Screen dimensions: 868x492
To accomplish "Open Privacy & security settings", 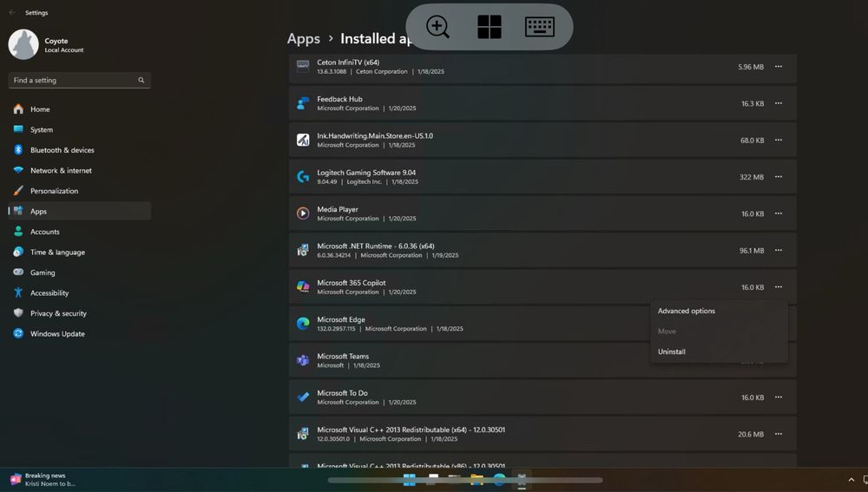I will click(79, 313).
